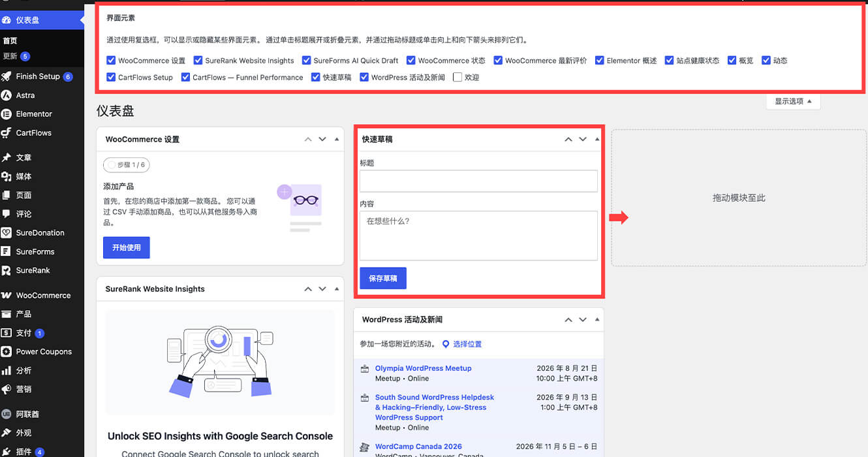Viewport: 868px width, 457px height.
Task: Click the 媒体 media icon
Action: [x=7, y=176]
